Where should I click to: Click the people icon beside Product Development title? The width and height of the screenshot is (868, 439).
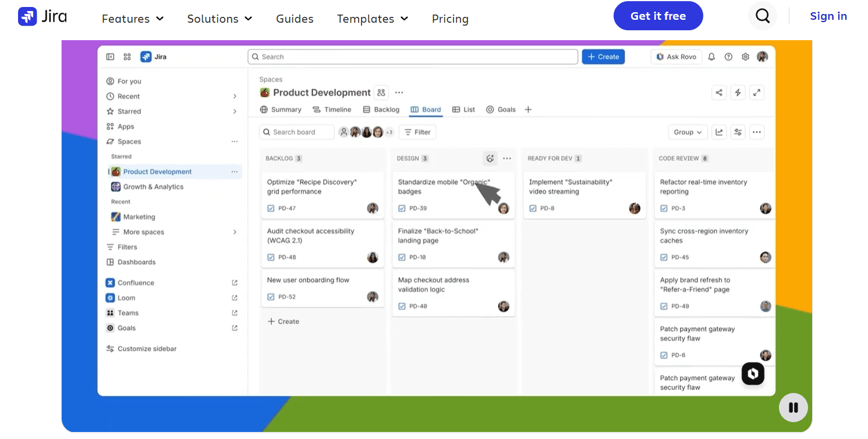[381, 93]
